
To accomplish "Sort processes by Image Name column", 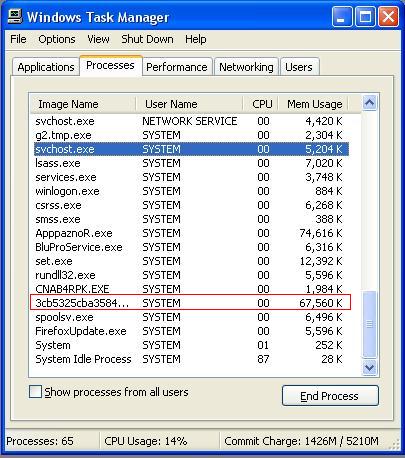I will pos(83,104).
